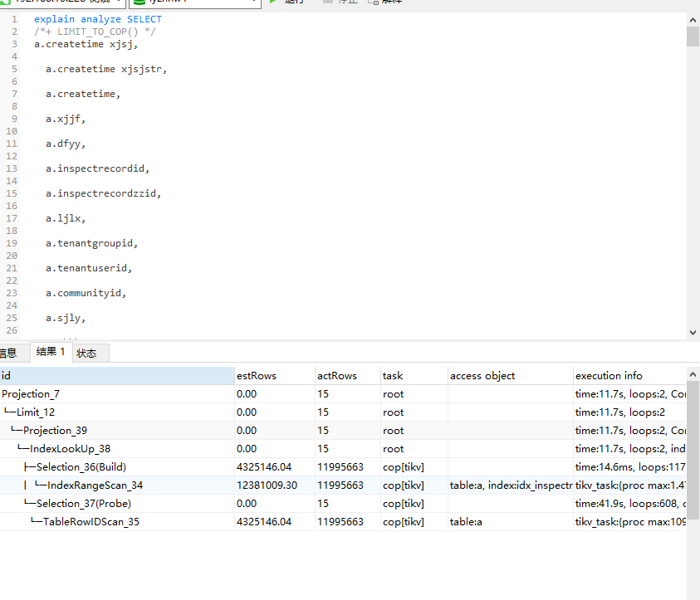The width and height of the screenshot is (700, 600).
Task: Click the results grid scrollbar up arrow
Action: pos(693,374)
